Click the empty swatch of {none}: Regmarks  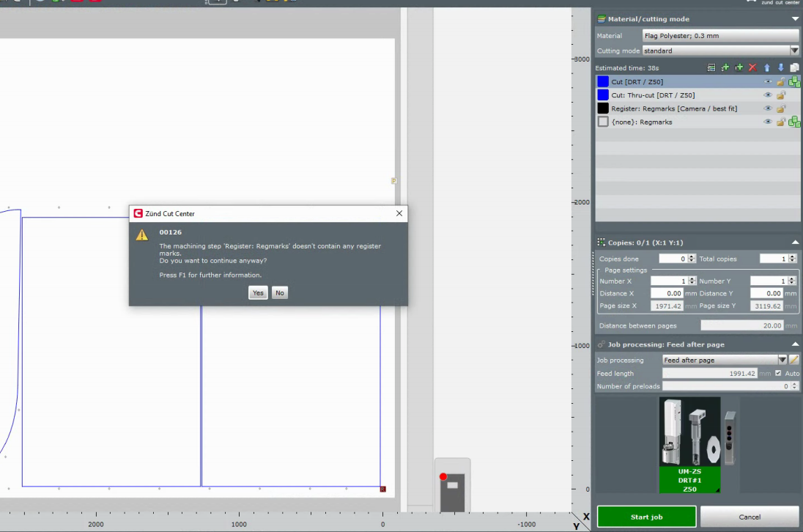(603, 122)
